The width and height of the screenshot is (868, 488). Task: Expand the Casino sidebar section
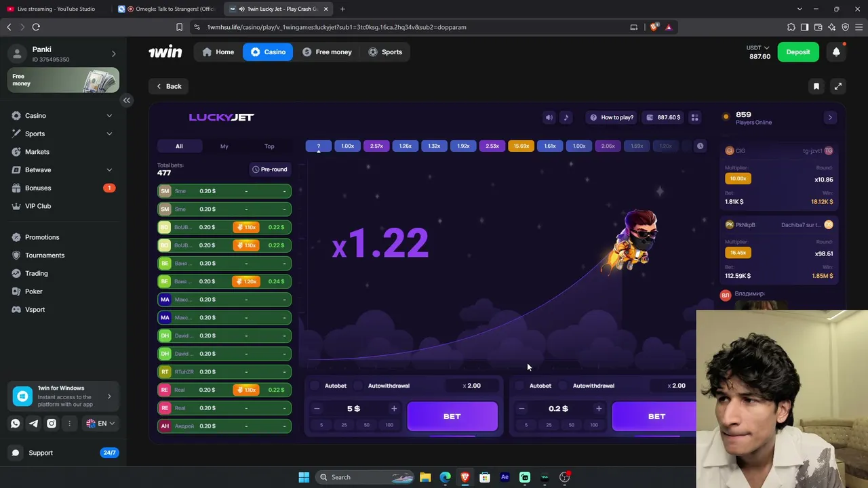coord(109,116)
